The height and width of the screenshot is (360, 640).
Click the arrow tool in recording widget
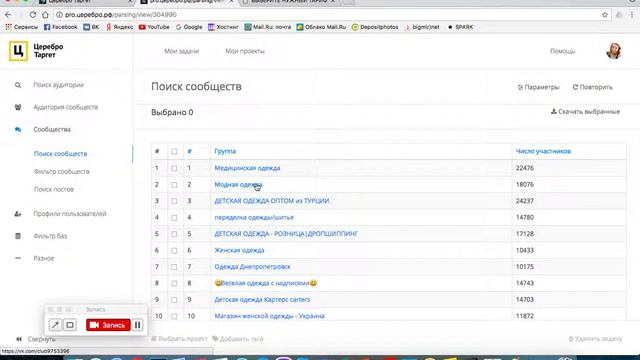pyautogui.click(x=55, y=325)
